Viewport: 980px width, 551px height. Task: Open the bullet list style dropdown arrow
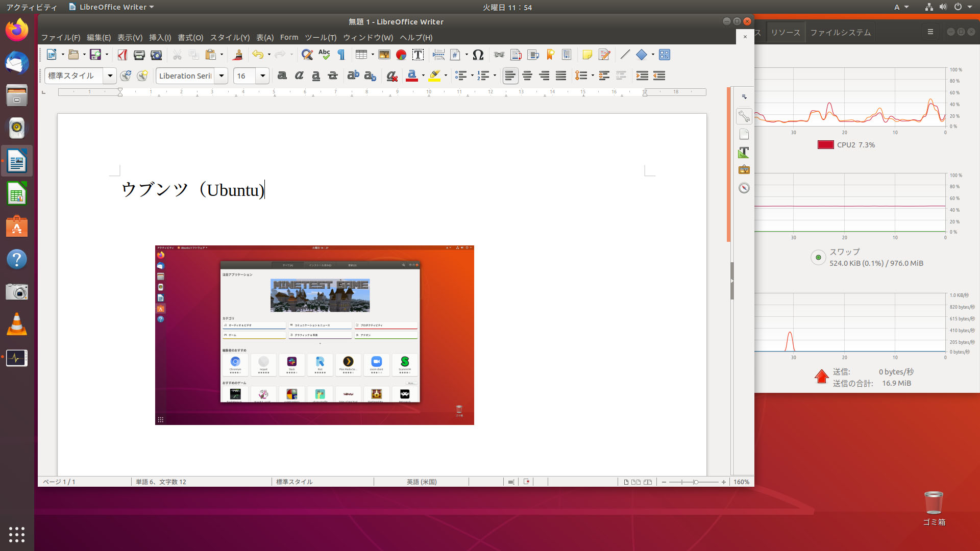pos(472,76)
